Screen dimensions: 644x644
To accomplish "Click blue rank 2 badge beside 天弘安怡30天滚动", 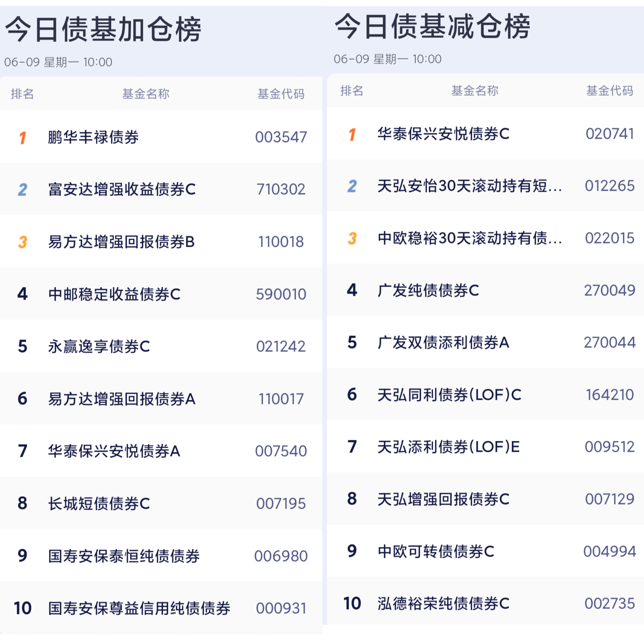I will click(x=352, y=186).
